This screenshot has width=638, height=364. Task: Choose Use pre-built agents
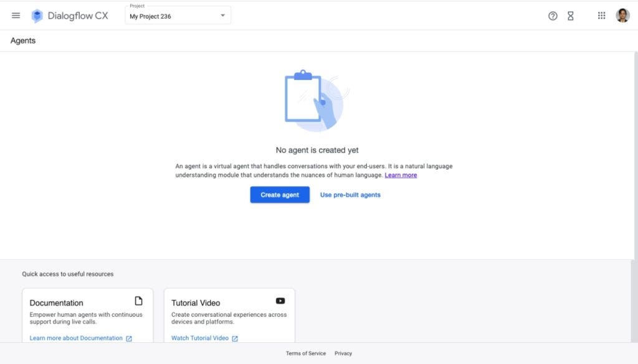pyautogui.click(x=350, y=195)
